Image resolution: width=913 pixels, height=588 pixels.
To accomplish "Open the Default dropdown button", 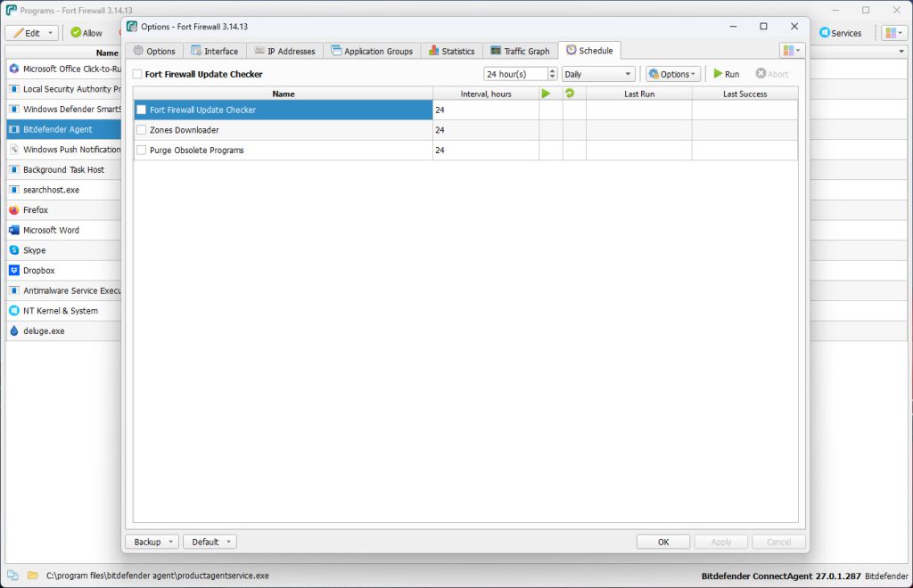I will [x=210, y=542].
